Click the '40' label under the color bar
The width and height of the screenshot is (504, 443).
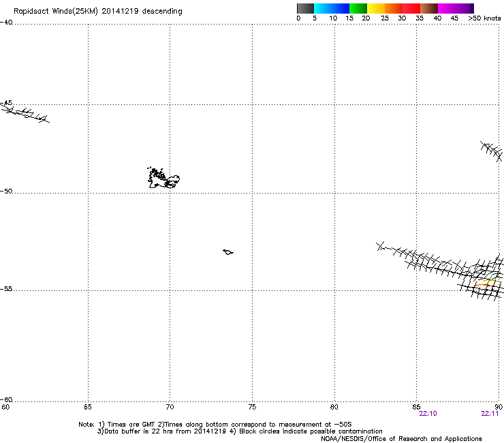(437, 18)
